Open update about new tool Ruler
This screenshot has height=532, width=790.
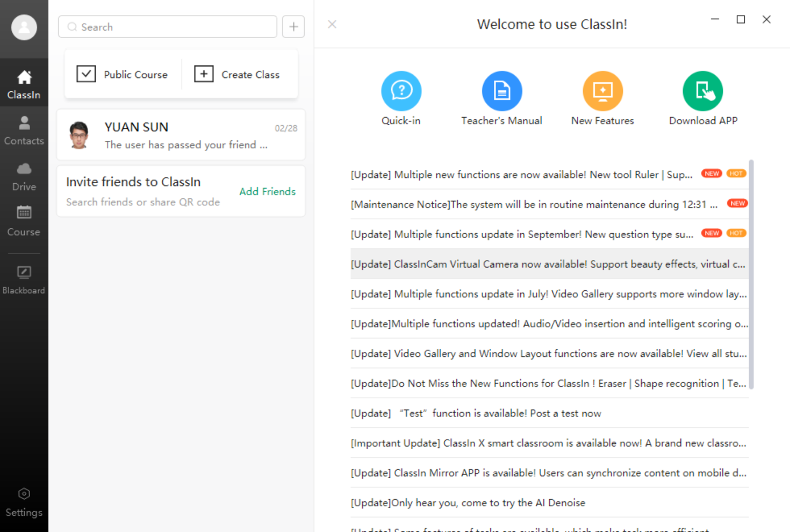point(549,175)
